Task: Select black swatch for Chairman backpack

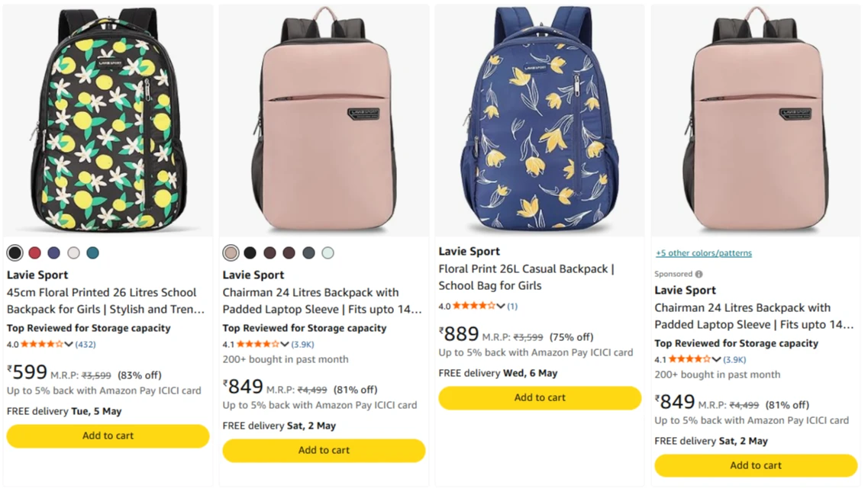Action: [250, 253]
